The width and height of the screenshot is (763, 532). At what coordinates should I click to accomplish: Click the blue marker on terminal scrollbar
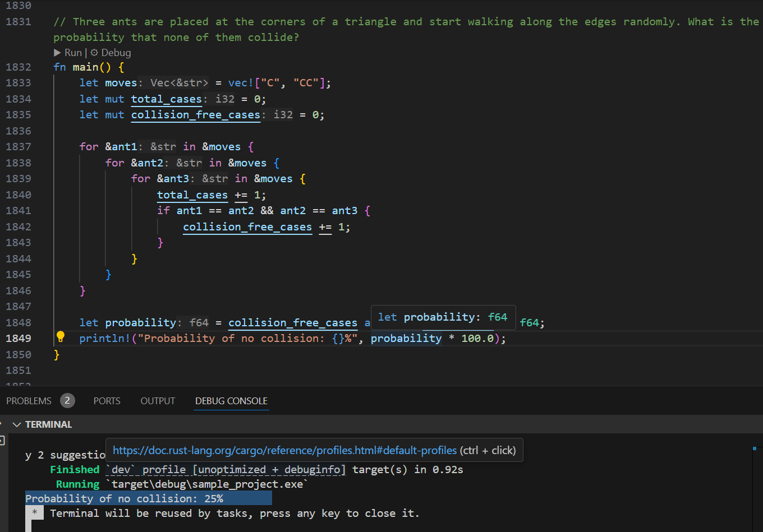pyautogui.click(x=755, y=448)
